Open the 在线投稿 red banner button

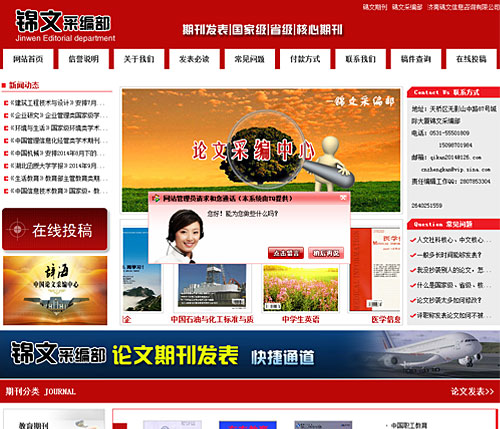pyautogui.click(x=55, y=229)
